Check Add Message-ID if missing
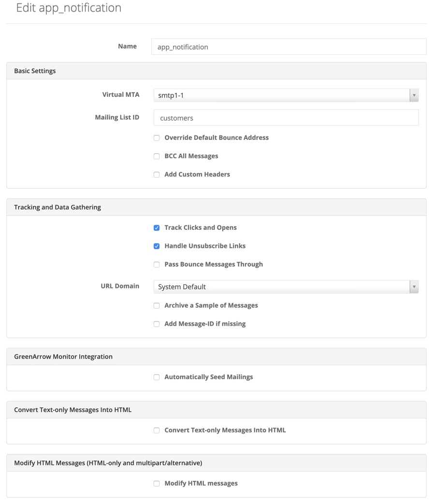The height and width of the screenshot is (504, 432). point(157,324)
